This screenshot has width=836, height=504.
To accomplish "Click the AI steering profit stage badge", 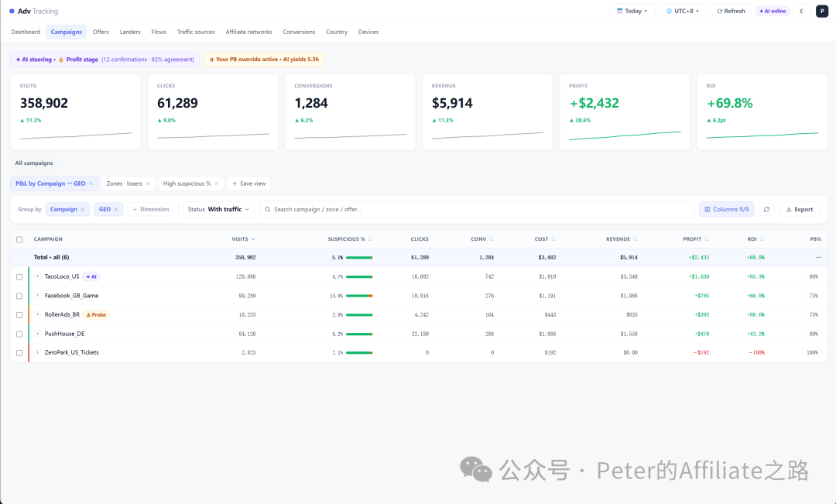I will coord(105,60).
